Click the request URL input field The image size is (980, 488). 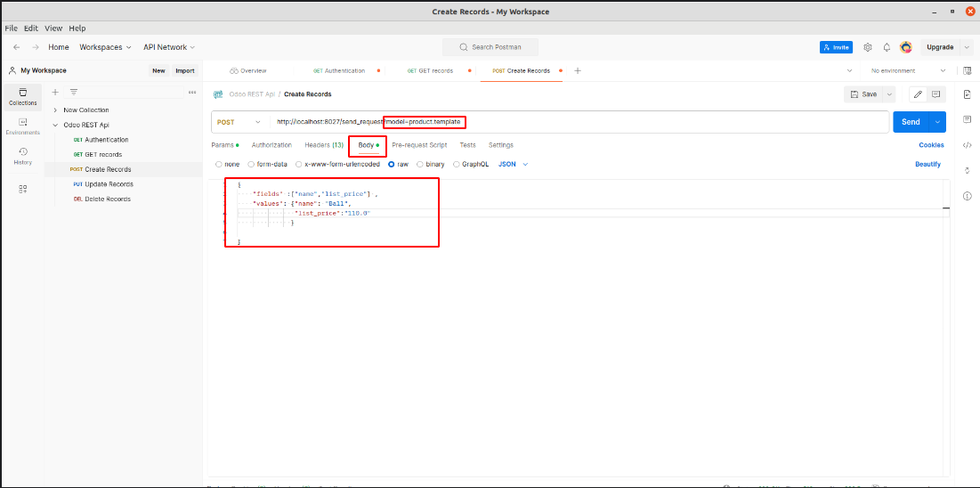pos(579,122)
